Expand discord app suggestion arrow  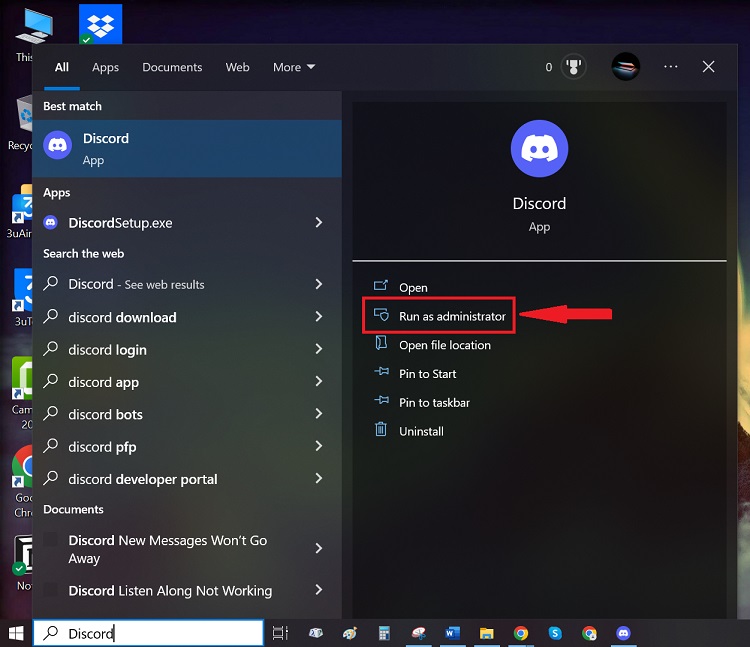[319, 382]
